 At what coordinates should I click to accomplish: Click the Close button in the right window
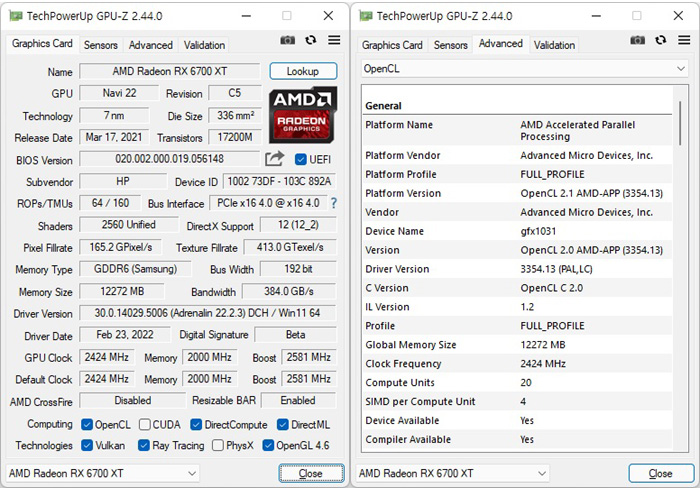[661, 473]
